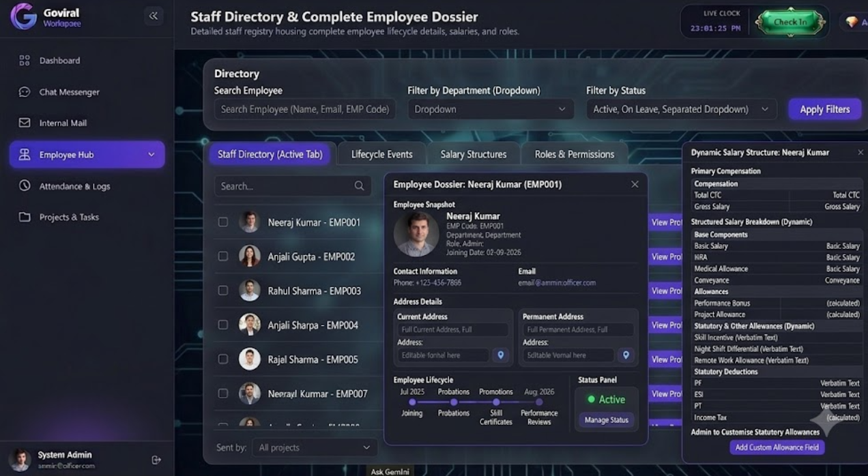Click the dossier email address text
Screen dimensions: 868x476
(x=557, y=282)
